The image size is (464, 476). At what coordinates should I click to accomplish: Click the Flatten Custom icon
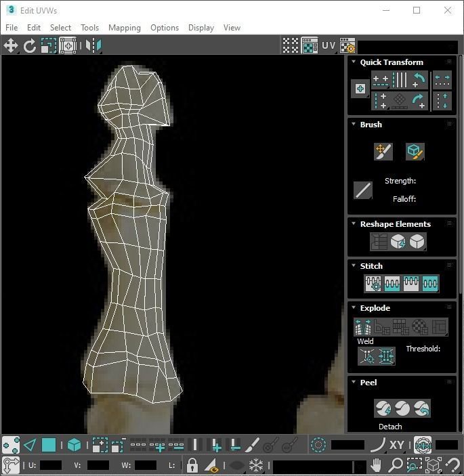(439, 326)
